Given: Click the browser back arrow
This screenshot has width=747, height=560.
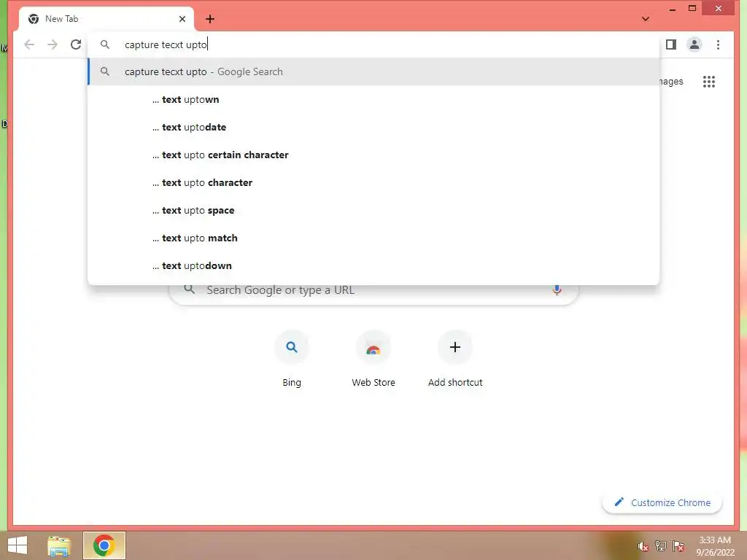Looking at the screenshot, I should tap(29, 44).
